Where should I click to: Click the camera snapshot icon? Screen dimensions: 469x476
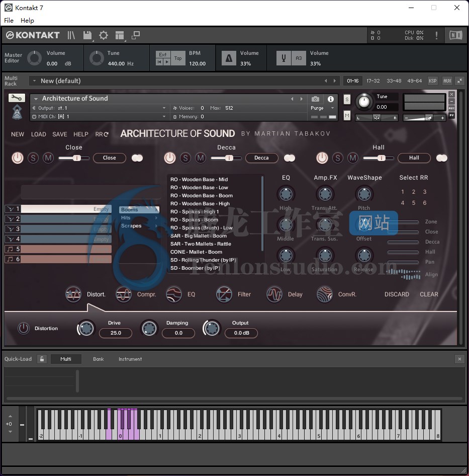[x=316, y=99]
